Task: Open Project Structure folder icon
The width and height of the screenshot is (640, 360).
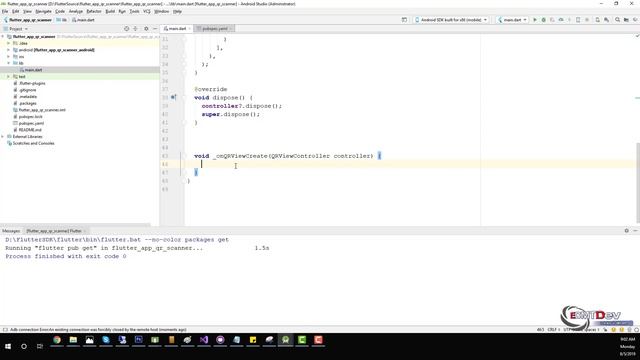Action: (627, 20)
